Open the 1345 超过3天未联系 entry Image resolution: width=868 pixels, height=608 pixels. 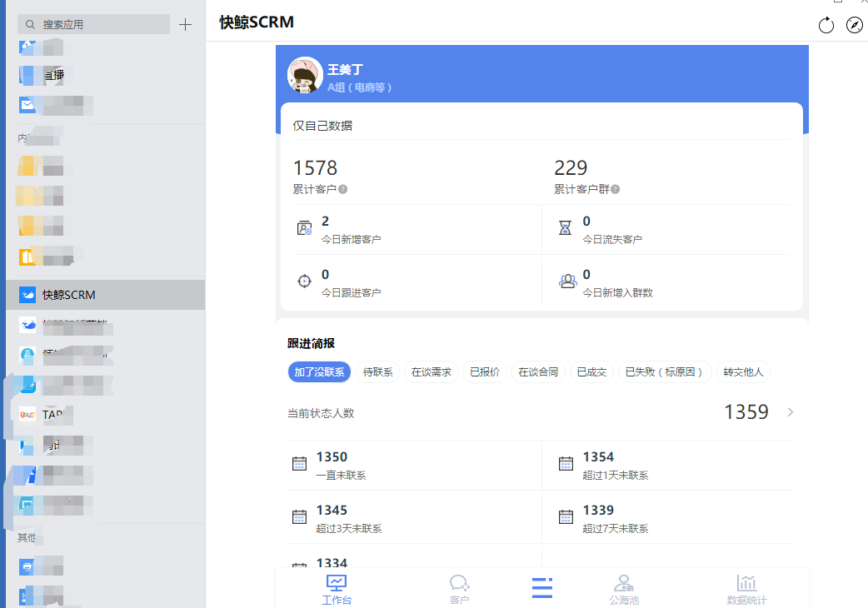click(x=414, y=518)
